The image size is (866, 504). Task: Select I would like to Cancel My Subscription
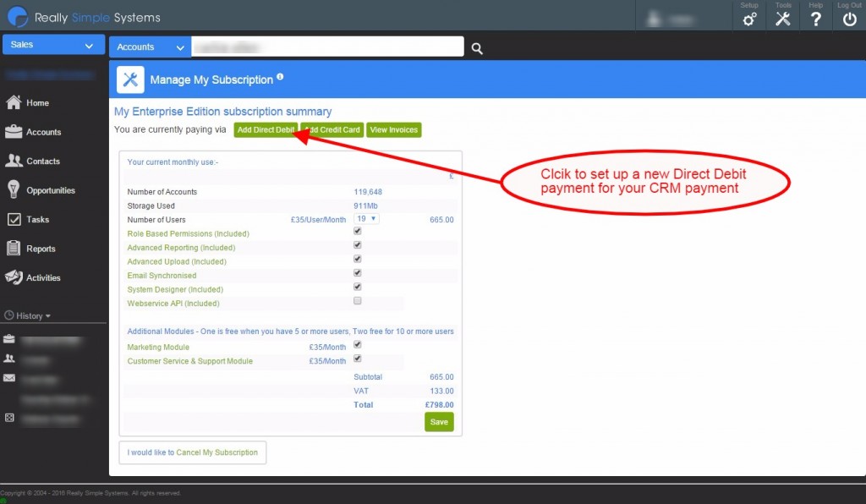coord(192,452)
